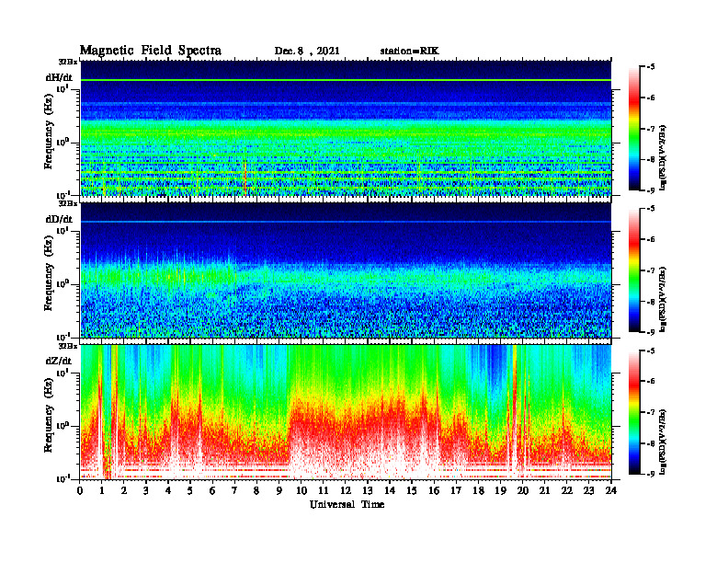Click hour 1 tick label on time axis
The height and width of the screenshot is (563, 728).
[102, 490]
